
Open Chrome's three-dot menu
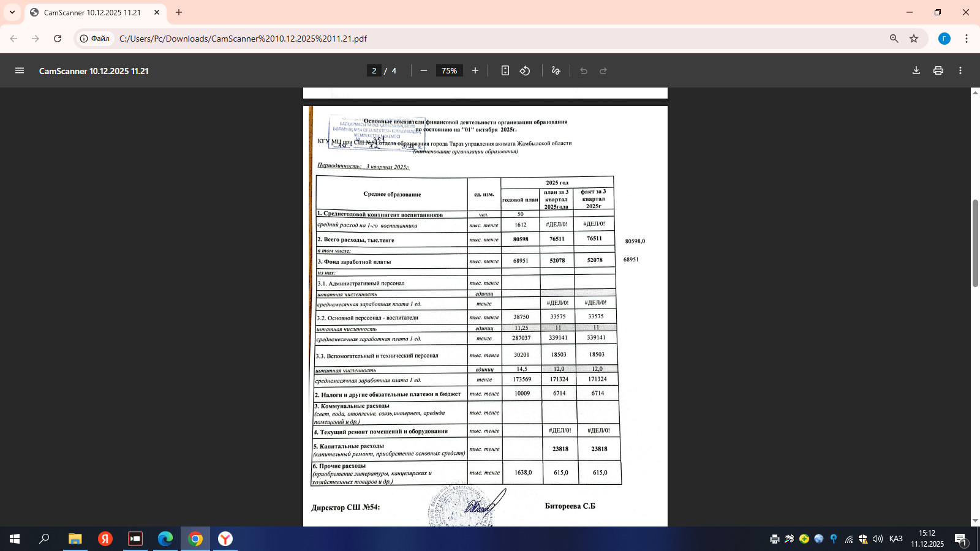[x=967, y=39]
